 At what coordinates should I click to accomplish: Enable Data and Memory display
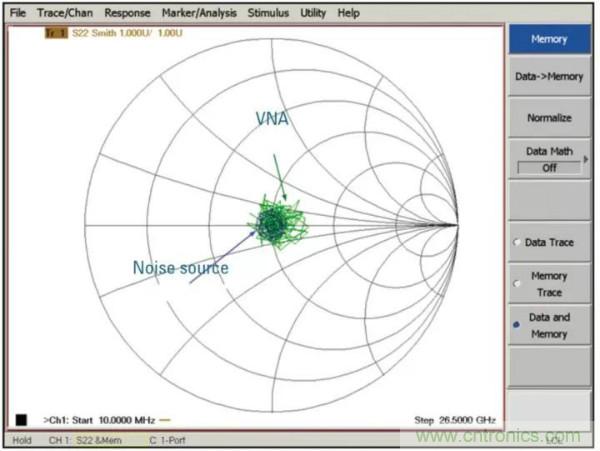548,327
